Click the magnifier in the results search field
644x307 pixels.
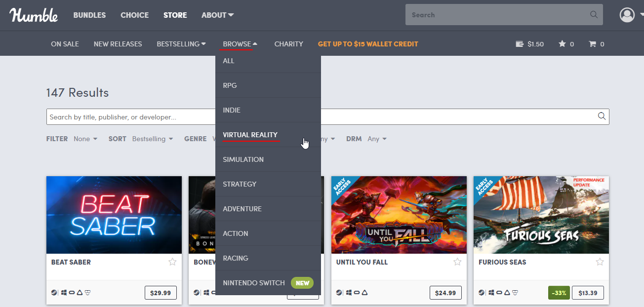point(602,116)
